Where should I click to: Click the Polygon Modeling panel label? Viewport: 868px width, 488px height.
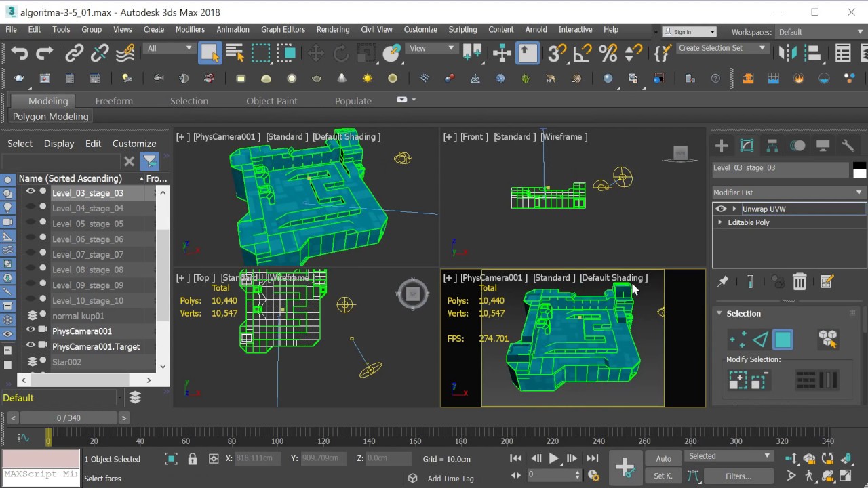point(51,117)
